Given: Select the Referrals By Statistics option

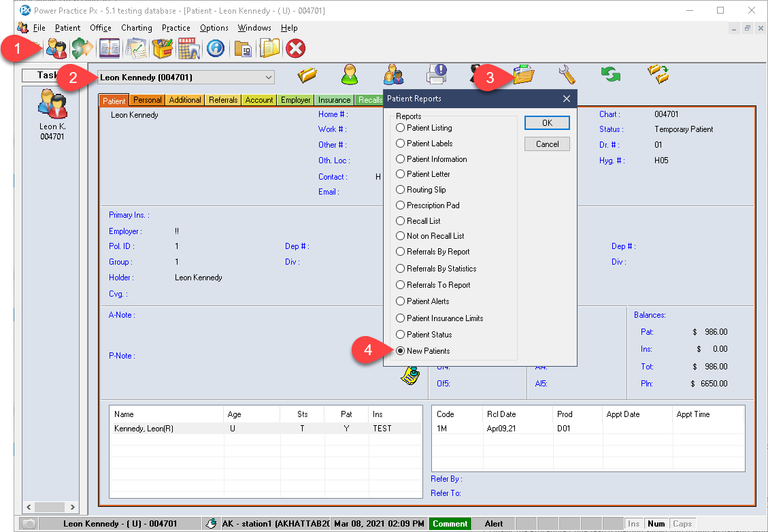Looking at the screenshot, I should coord(437,269).
